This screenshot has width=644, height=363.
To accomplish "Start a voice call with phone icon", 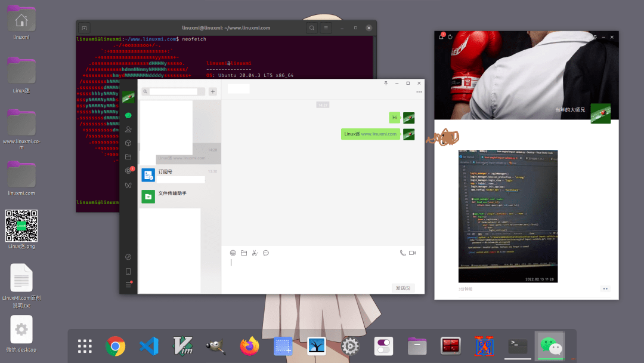I will (x=402, y=253).
